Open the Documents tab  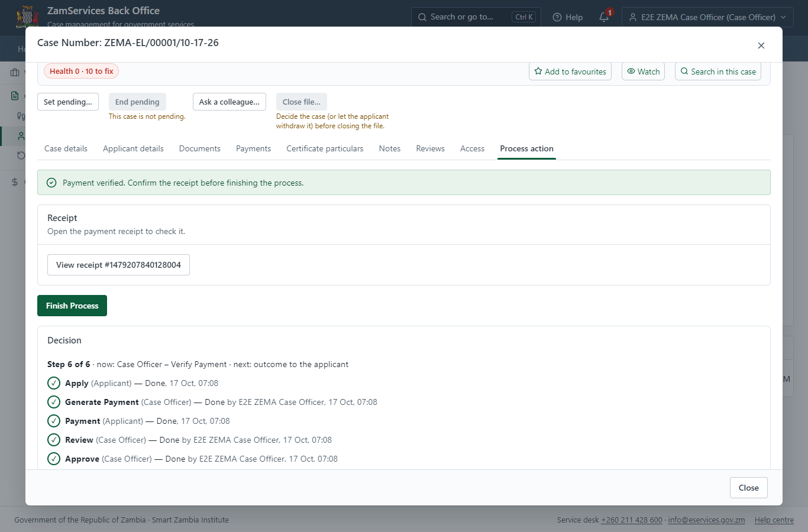coord(200,148)
